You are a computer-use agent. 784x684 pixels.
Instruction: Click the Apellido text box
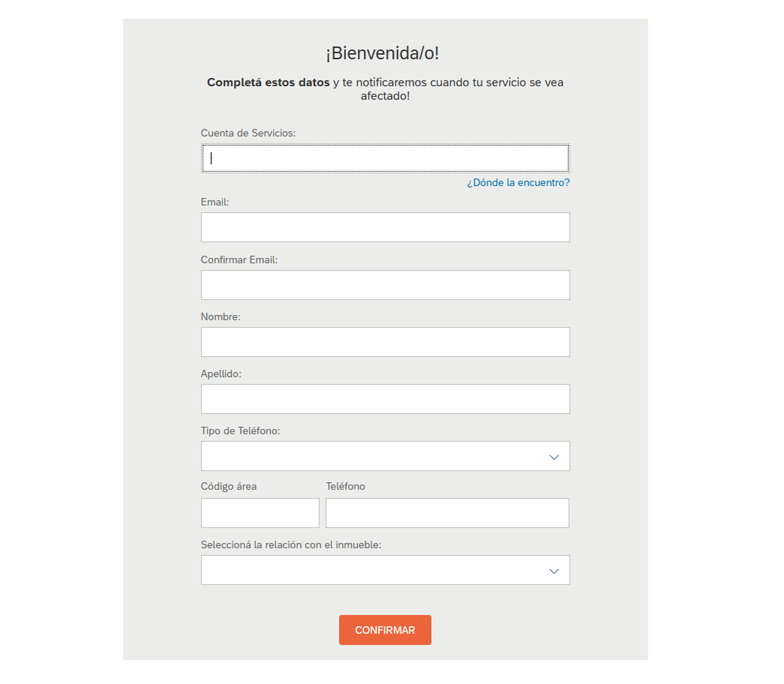point(385,399)
